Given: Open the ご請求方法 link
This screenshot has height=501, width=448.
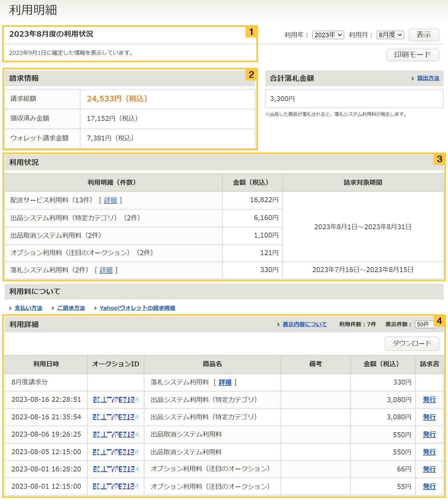Looking at the screenshot, I should [71, 308].
